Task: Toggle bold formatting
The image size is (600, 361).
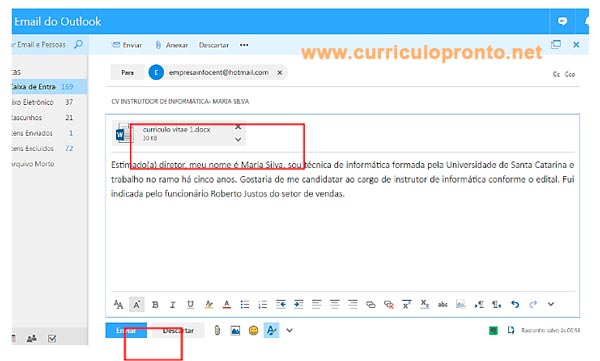Action: click(155, 304)
